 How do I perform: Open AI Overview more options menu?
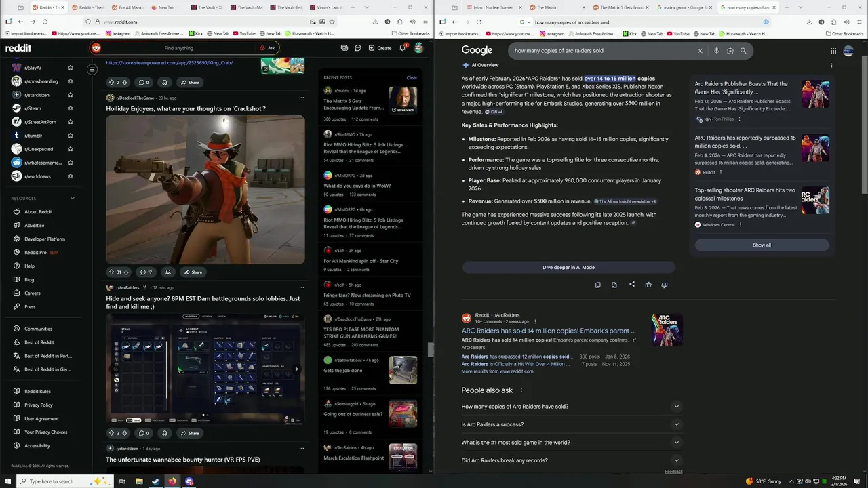(x=831, y=66)
